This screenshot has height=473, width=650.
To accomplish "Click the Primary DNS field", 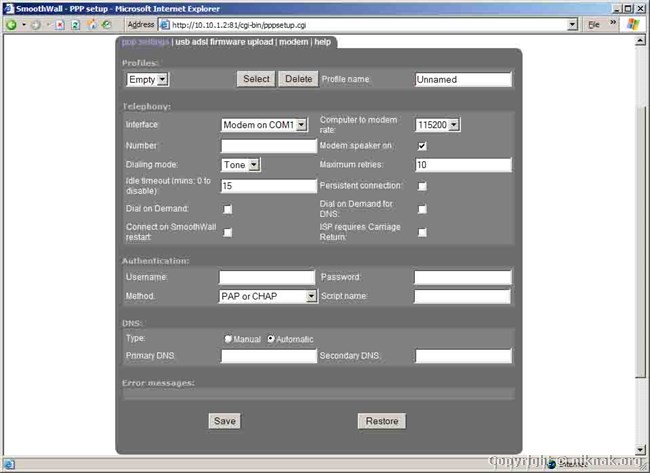I will 269,356.
